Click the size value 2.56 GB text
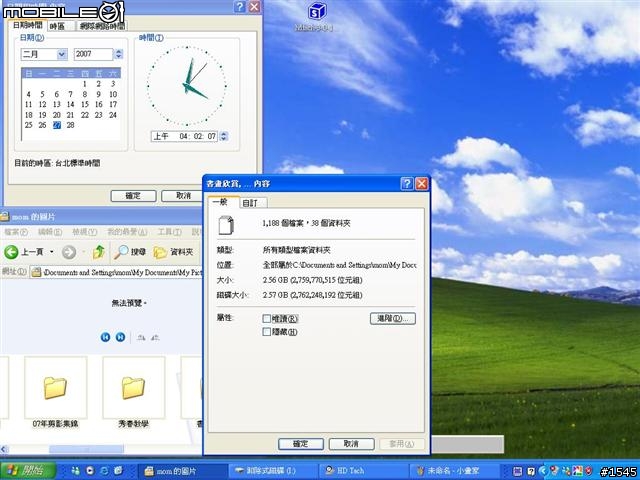Screen dimensions: 640x480 312,280
